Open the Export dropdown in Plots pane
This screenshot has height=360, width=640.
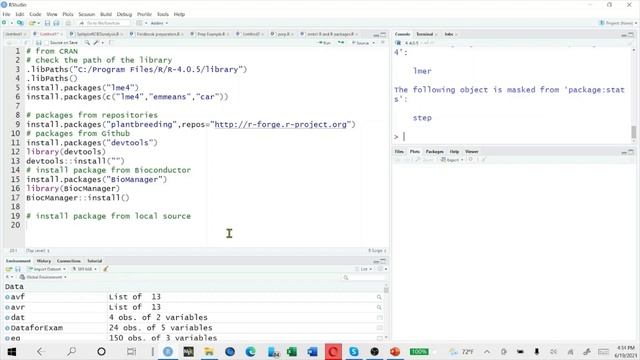tap(452, 160)
